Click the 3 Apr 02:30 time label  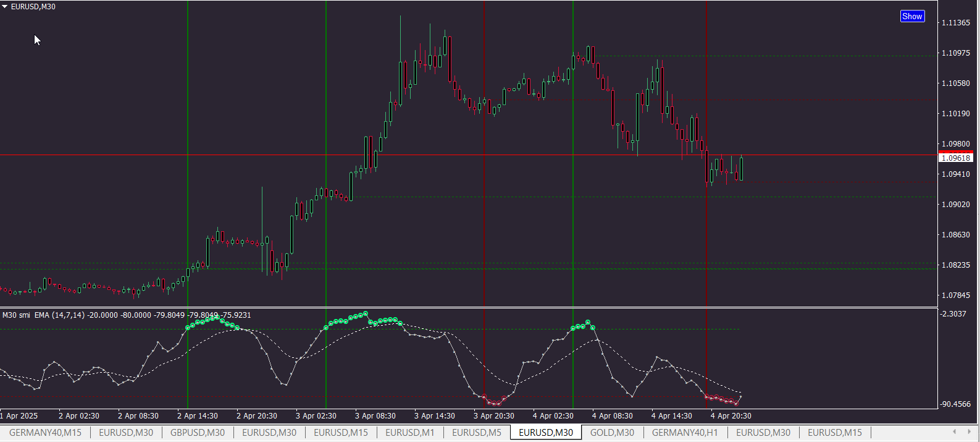coord(316,416)
